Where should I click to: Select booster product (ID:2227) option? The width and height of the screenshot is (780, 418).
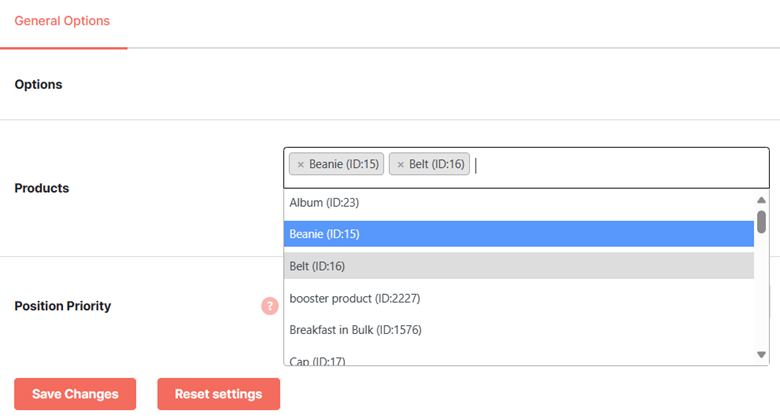pyautogui.click(x=519, y=298)
